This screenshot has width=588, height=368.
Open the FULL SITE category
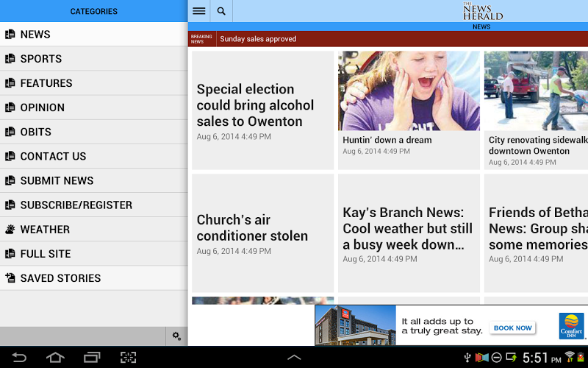[94, 254]
